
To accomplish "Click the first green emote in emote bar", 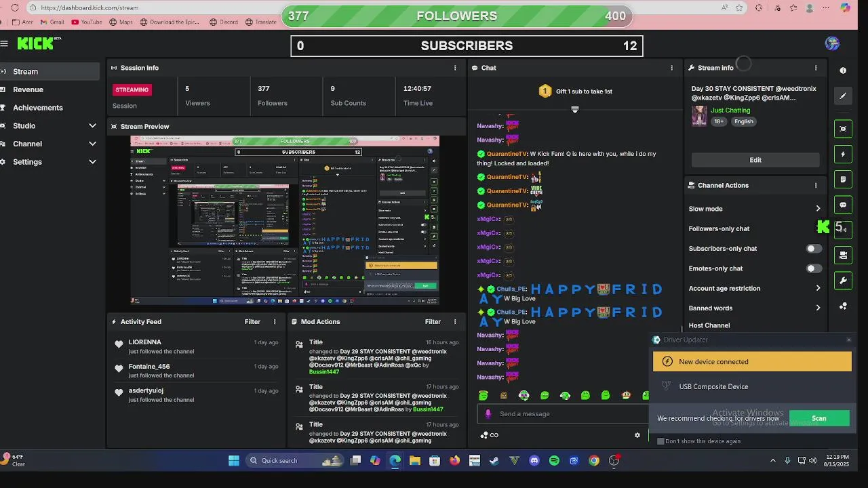I will [483, 395].
